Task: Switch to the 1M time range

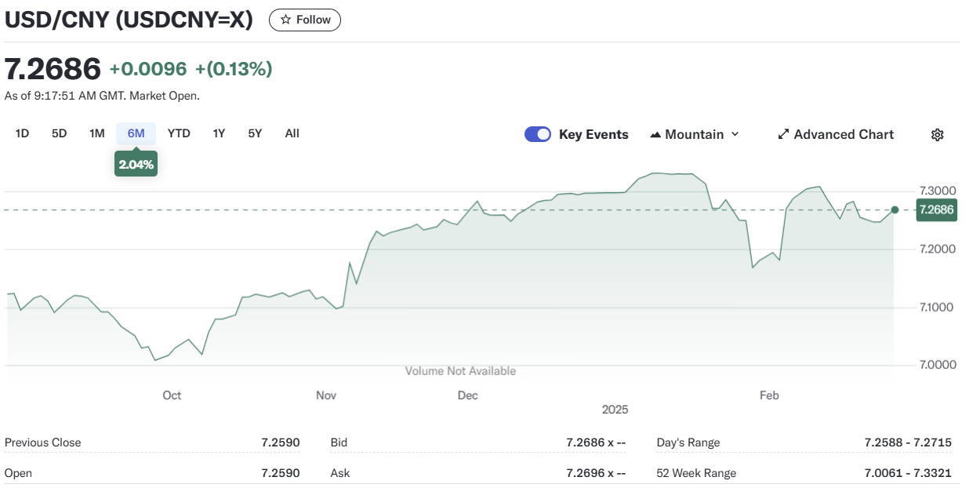Action: click(x=96, y=133)
